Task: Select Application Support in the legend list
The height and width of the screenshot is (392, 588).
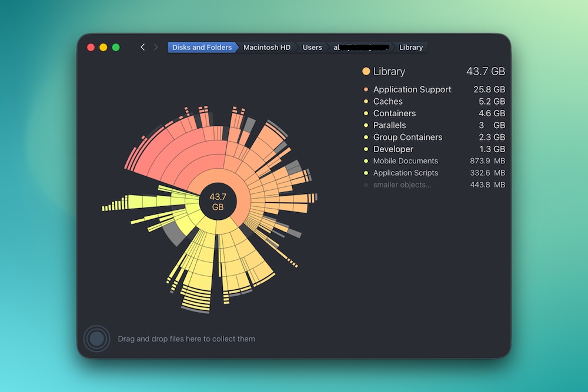Action: (x=412, y=89)
